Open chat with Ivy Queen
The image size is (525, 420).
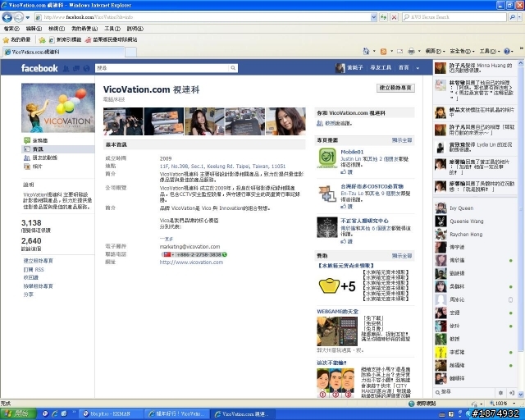click(476, 208)
